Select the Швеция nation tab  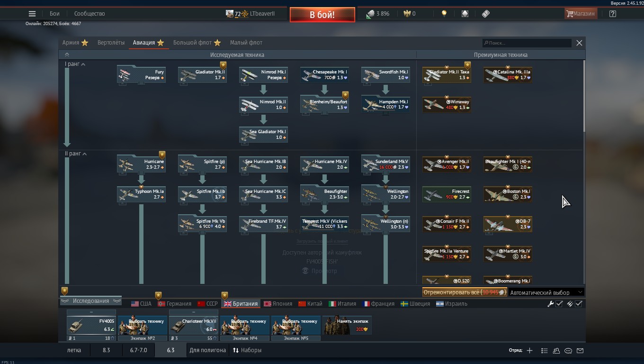pyautogui.click(x=415, y=304)
